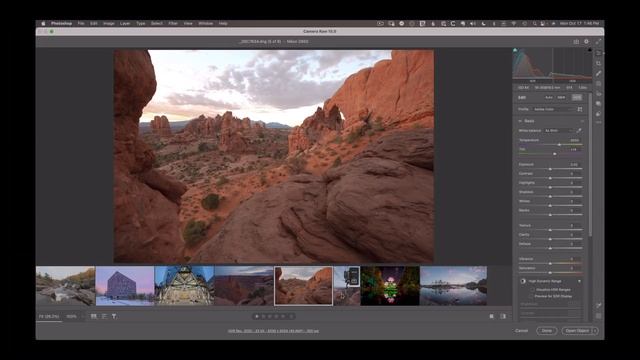
Task: Collapse the Basic panel section
Action: (x=520, y=121)
